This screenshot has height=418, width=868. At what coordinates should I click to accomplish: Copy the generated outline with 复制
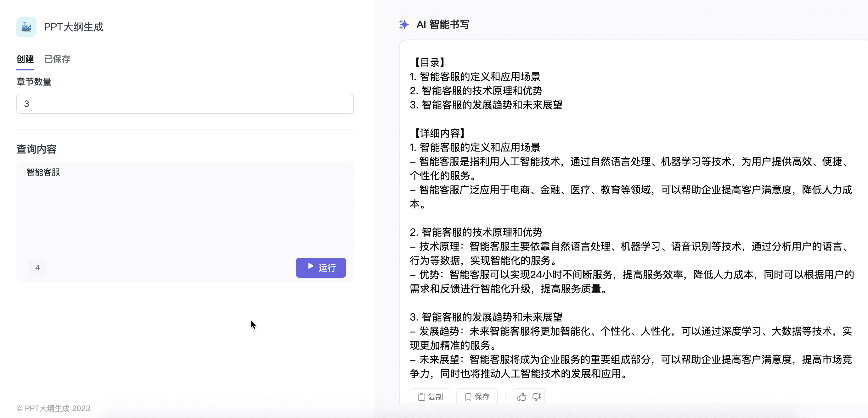[x=430, y=397]
